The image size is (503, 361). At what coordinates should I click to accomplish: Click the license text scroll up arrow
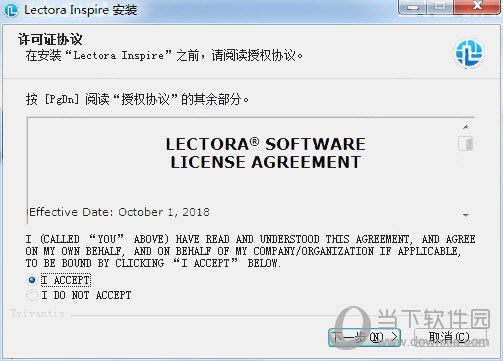point(466,127)
